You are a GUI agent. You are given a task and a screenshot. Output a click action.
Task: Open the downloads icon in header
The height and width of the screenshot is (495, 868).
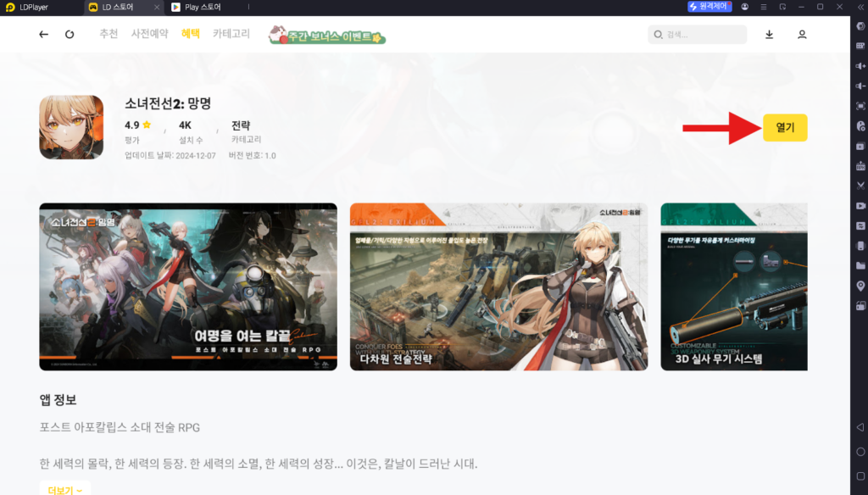pos(769,35)
